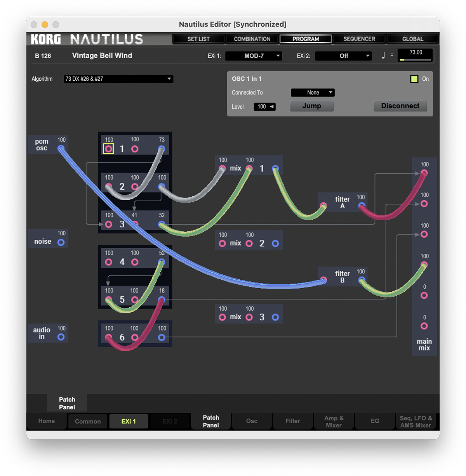Click the Jump button
This screenshot has width=466, height=476.
(311, 106)
